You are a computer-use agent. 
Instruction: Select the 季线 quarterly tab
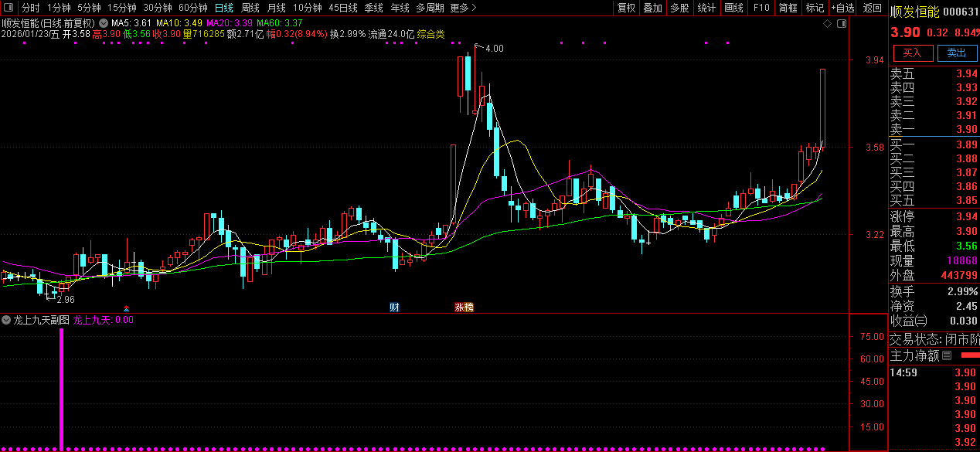[373, 8]
